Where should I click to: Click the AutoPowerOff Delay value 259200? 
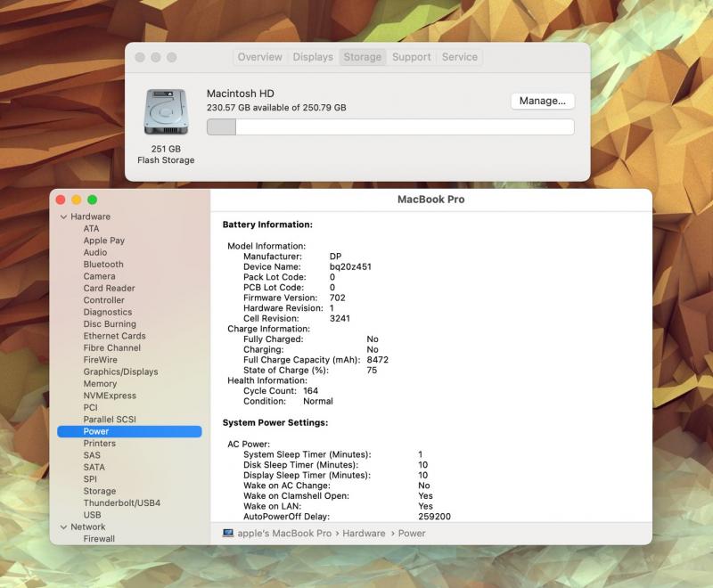coord(434,517)
